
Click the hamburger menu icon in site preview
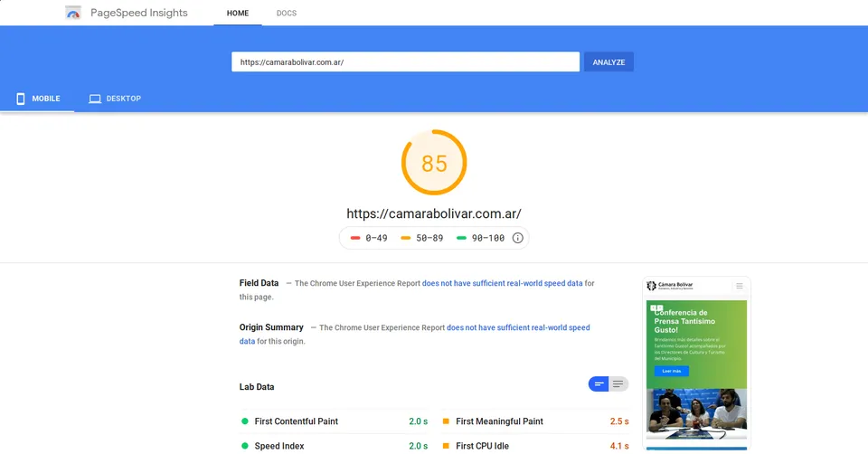tap(740, 286)
